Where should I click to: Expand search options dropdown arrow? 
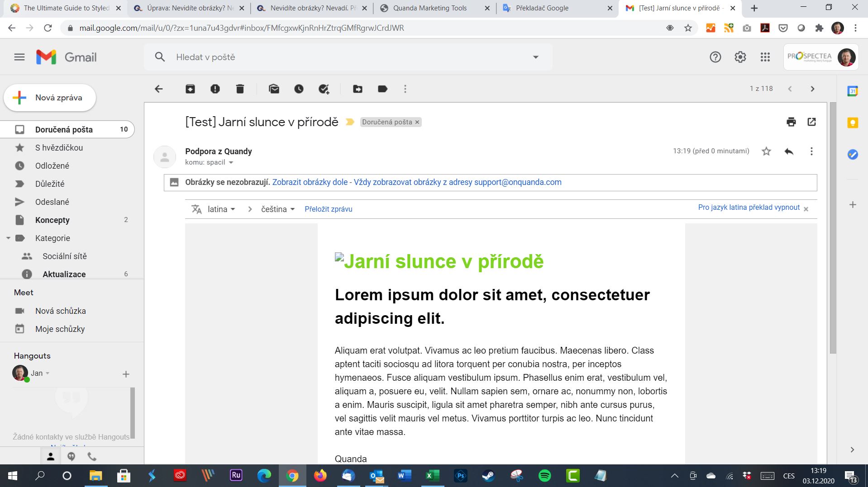click(536, 57)
